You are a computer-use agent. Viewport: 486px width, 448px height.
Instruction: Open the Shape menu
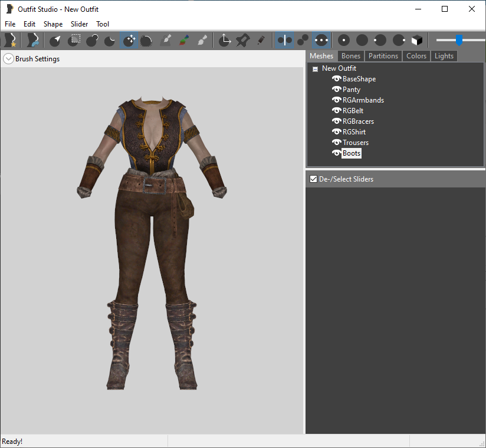53,24
